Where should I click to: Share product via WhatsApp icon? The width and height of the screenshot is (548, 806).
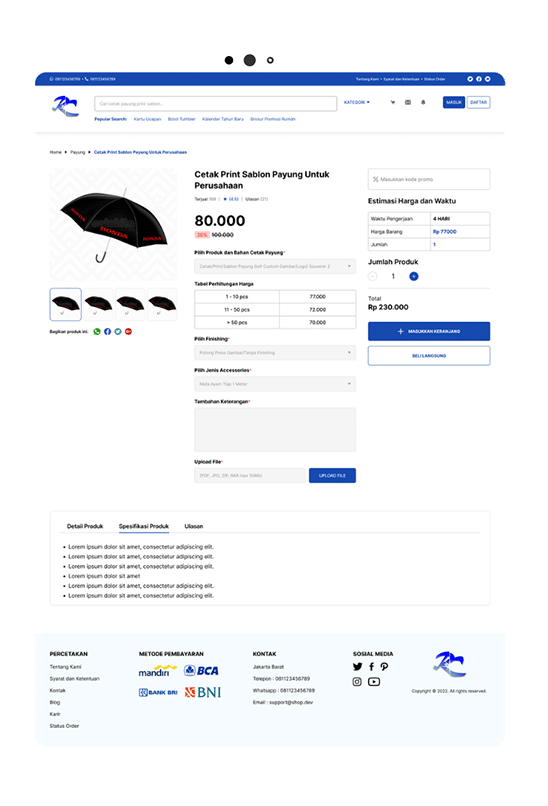tap(97, 332)
